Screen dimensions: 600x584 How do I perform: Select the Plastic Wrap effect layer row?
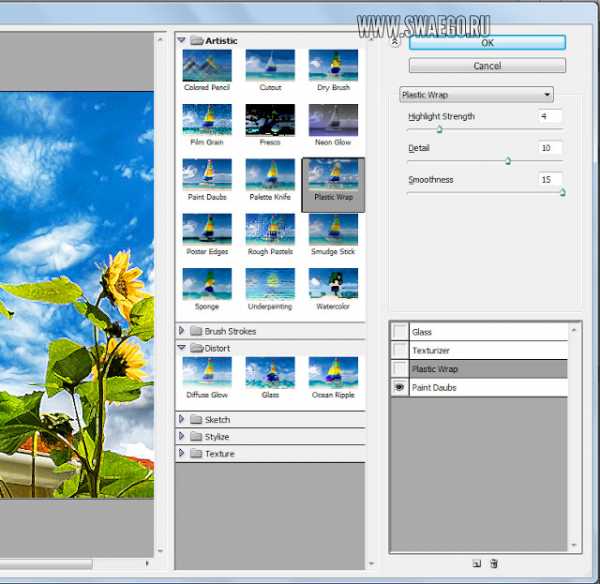coord(489,369)
